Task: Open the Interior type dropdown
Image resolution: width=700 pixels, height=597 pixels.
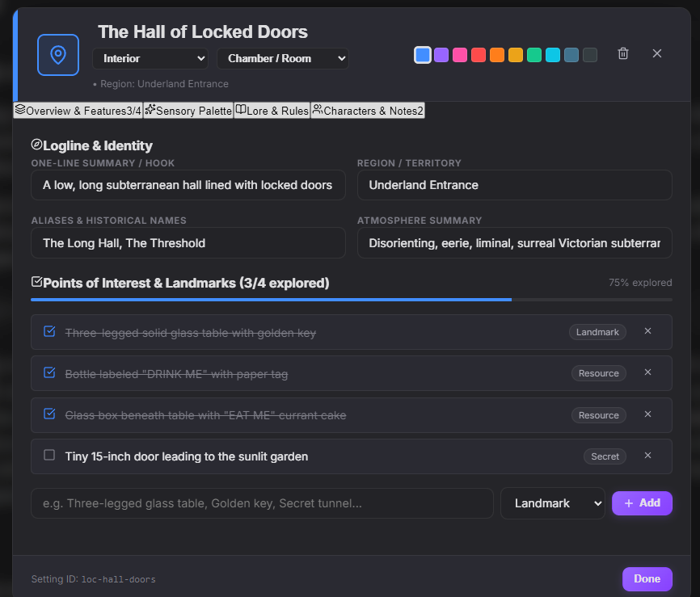Action: 150,58
